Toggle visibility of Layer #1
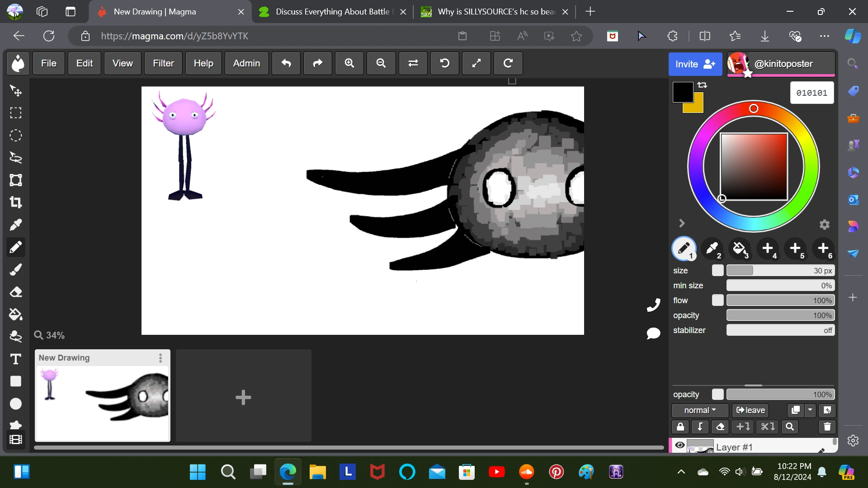 tap(680, 446)
